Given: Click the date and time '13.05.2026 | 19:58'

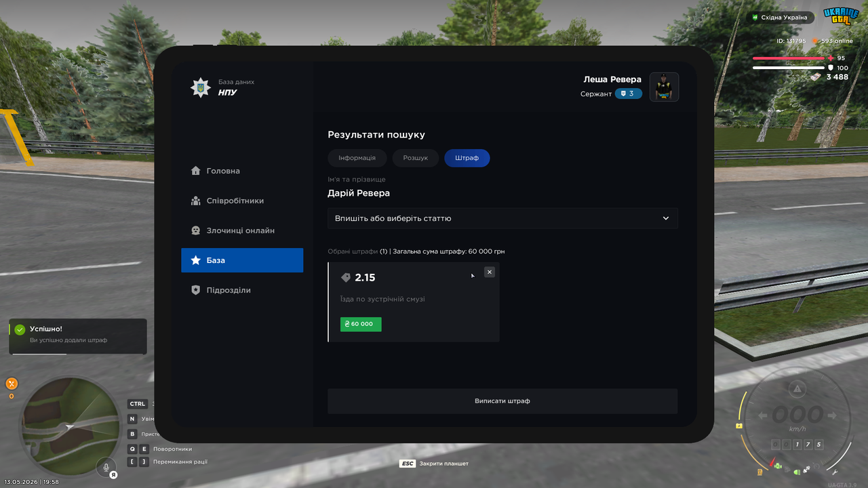Looking at the screenshot, I should point(31,482).
